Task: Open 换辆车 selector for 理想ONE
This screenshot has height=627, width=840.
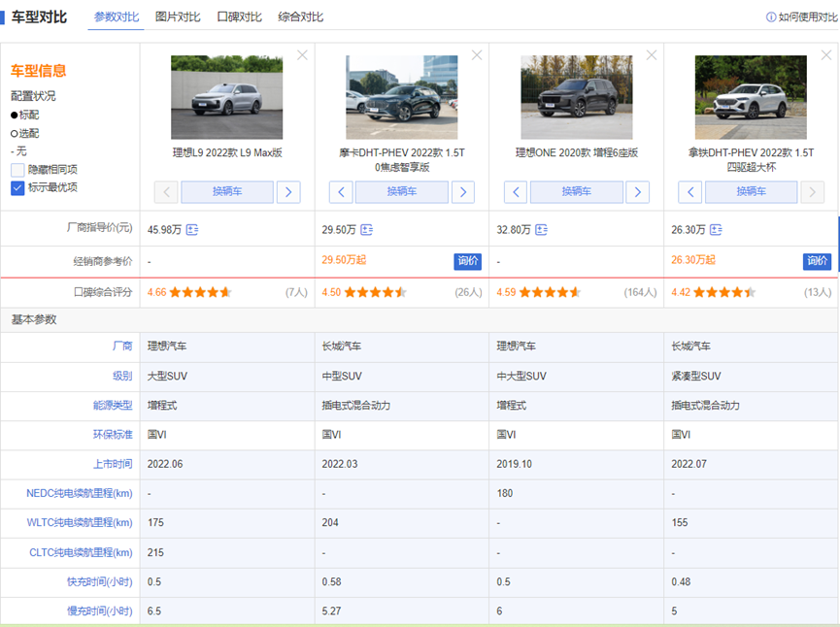Action: coord(576,192)
